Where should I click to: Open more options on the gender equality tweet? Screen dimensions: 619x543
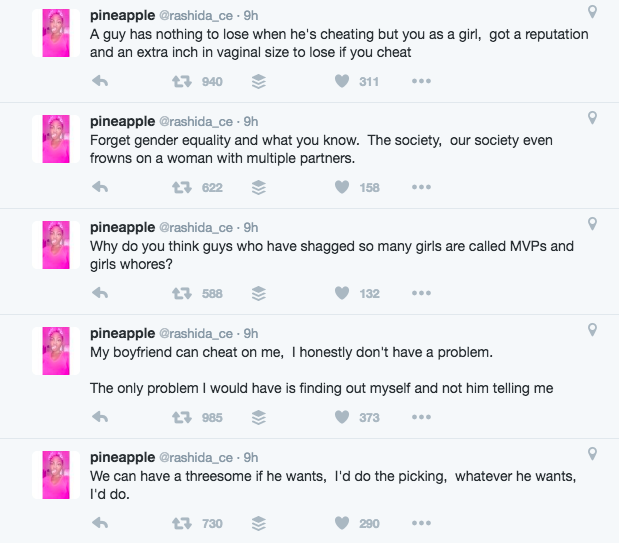pyautogui.click(x=421, y=187)
